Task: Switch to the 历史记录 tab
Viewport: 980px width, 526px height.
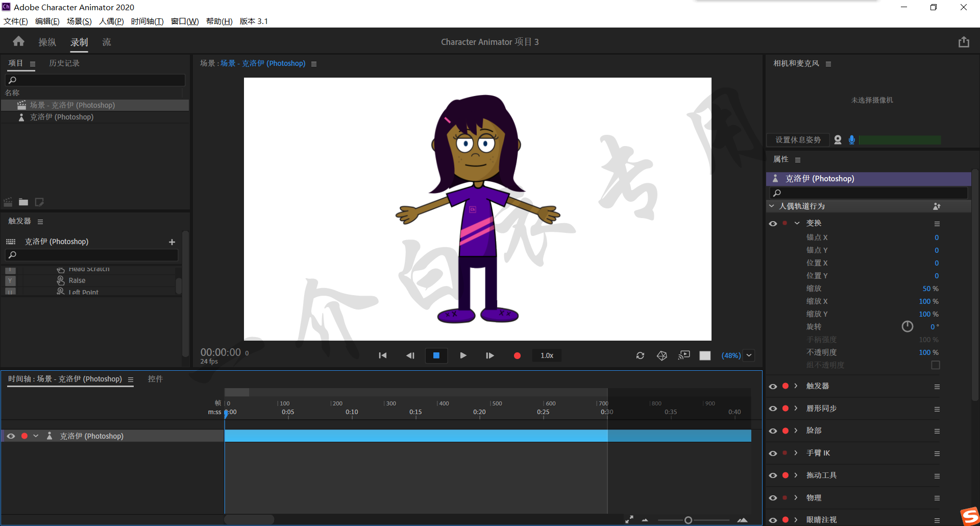Action: pyautogui.click(x=64, y=63)
